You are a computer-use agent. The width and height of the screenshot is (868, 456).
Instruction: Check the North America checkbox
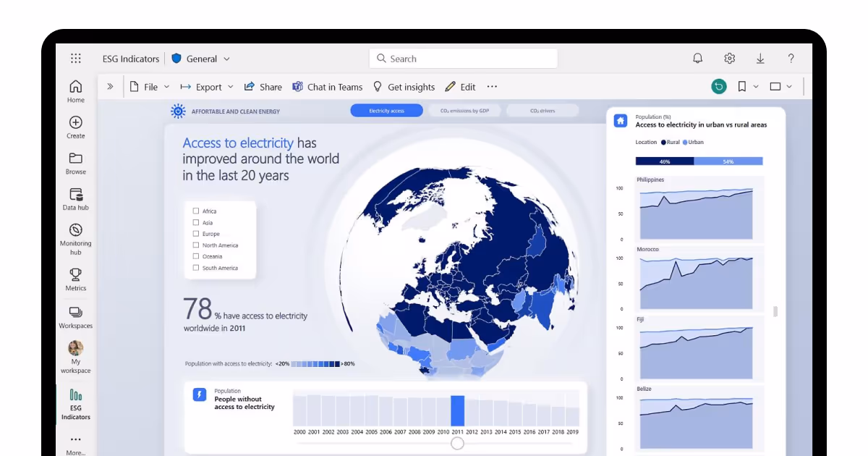click(x=196, y=245)
